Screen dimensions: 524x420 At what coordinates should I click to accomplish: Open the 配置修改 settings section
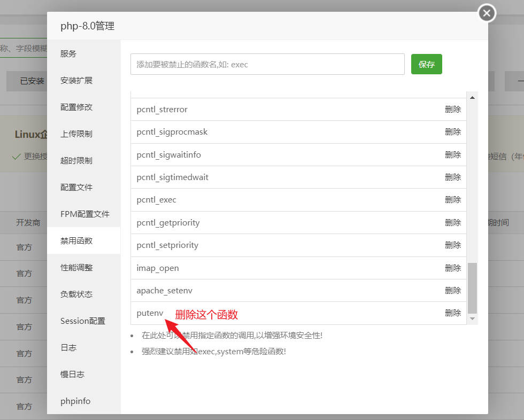pyautogui.click(x=76, y=107)
